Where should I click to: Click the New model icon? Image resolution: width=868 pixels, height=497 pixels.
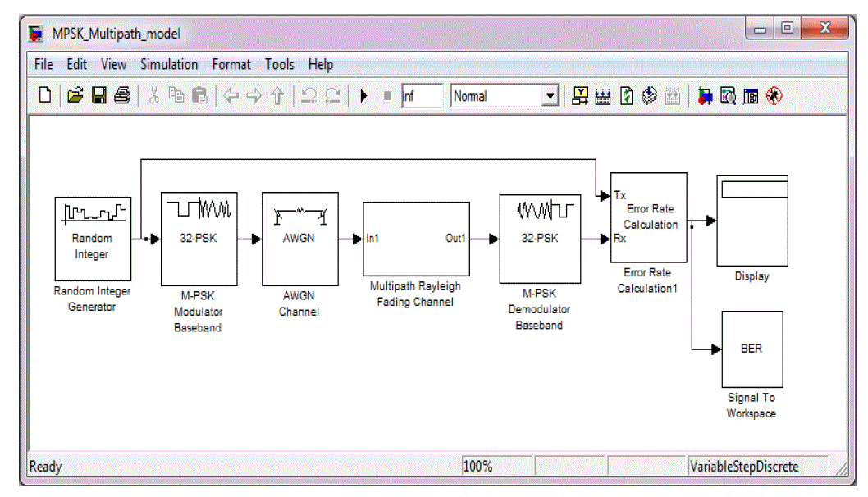(x=46, y=97)
